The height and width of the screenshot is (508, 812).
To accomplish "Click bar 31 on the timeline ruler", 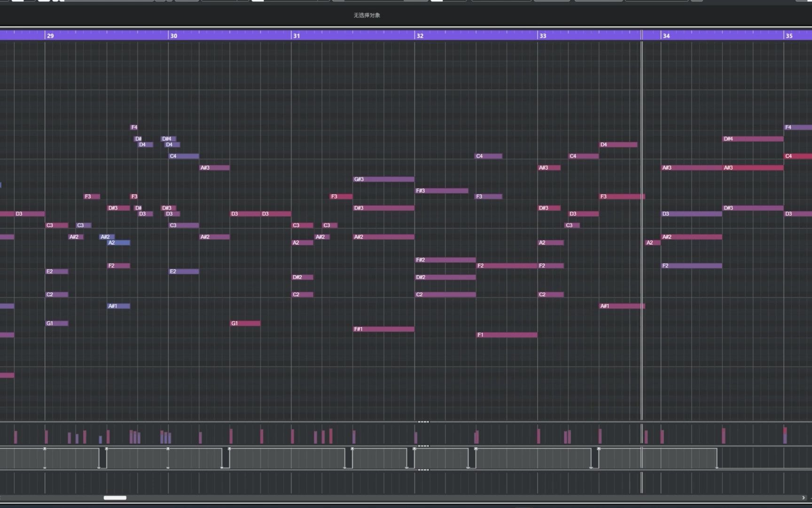I will click(x=297, y=36).
